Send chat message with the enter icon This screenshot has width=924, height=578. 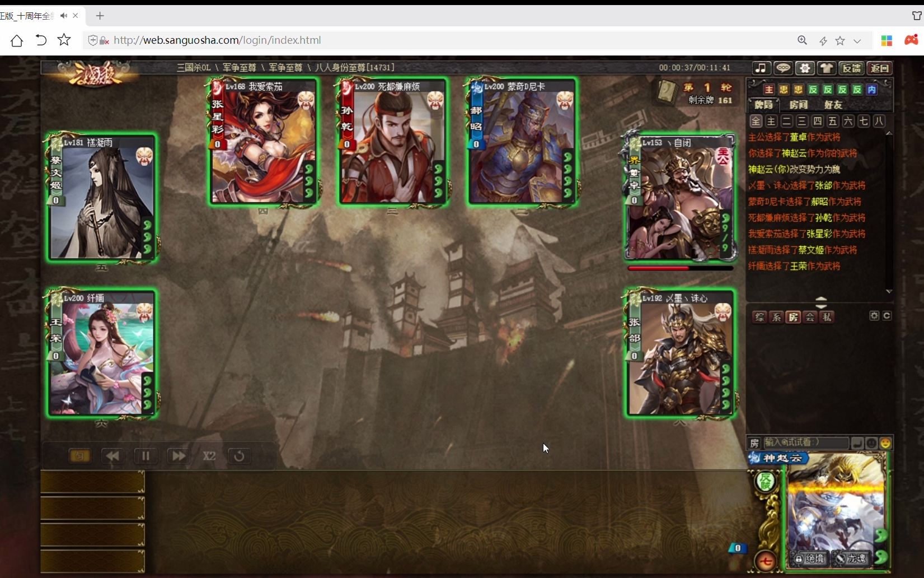pos(857,443)
